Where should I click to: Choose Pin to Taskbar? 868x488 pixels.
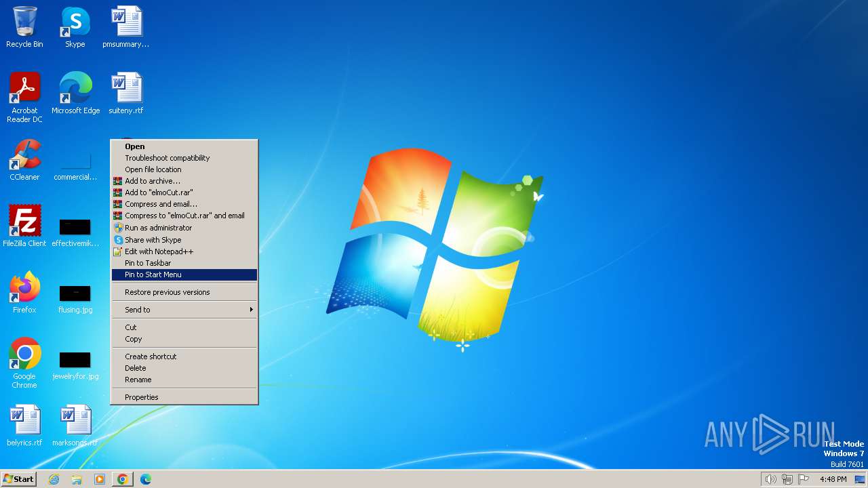[184, 263]
